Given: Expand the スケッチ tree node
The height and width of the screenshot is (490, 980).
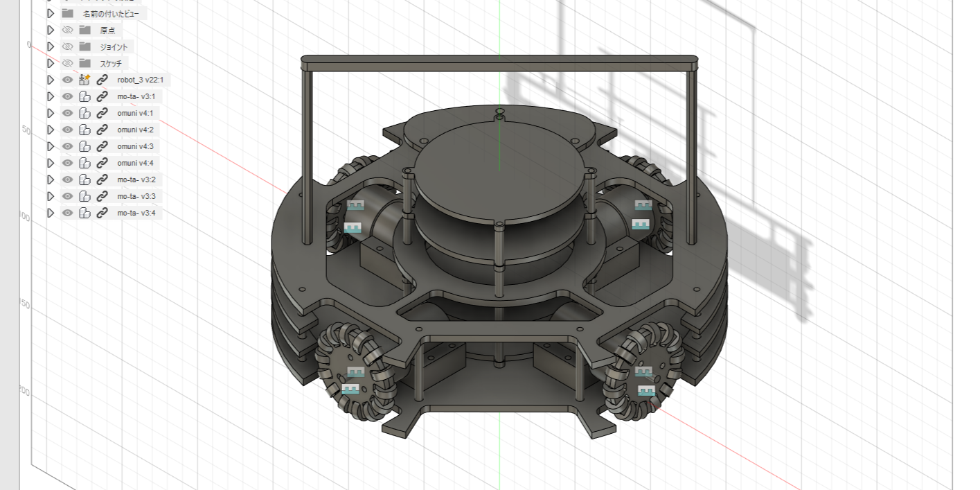Looking at the screenshot, I should point(51,63).
